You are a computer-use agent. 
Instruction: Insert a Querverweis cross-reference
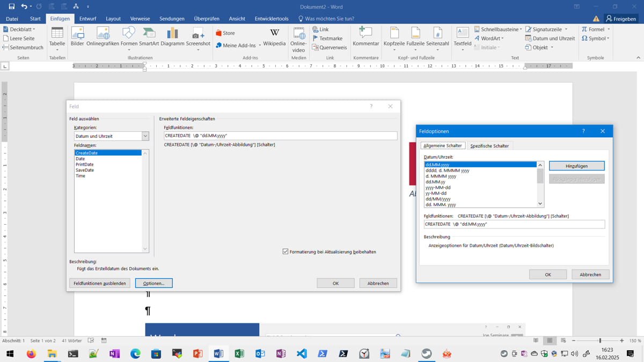(329, 48)
